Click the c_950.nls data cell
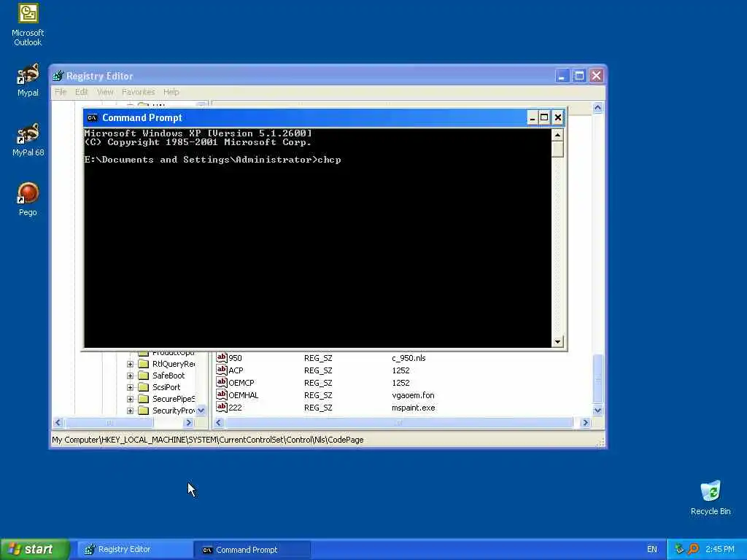747x560 pixels. tap(409, 358)
